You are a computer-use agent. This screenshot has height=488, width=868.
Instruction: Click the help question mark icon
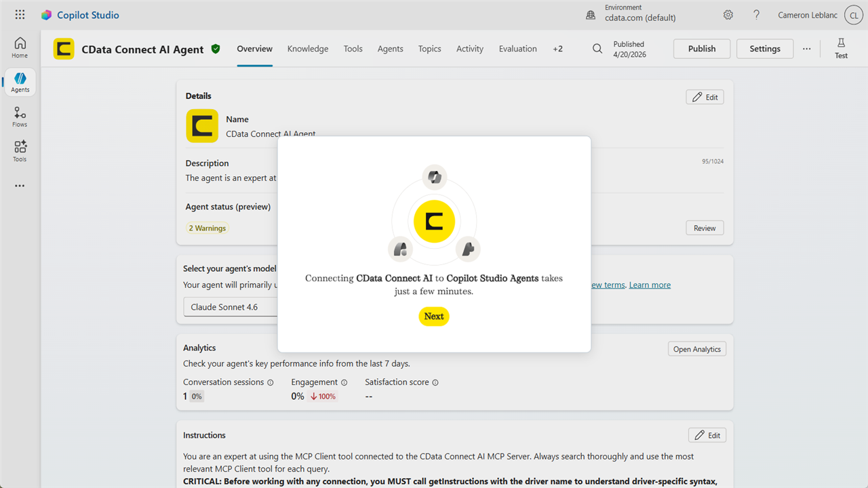click(757, 15)
